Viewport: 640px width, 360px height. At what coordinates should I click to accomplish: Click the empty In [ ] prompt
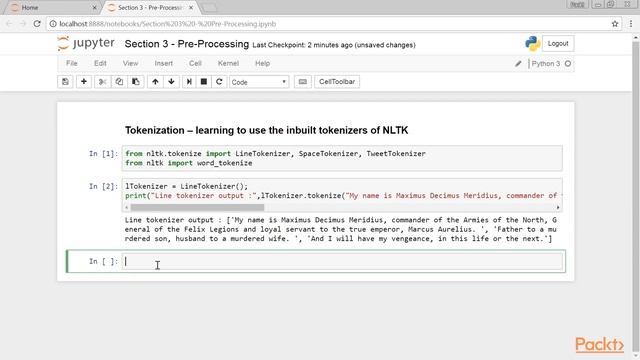pyautogui.click(x=103, y=261)
